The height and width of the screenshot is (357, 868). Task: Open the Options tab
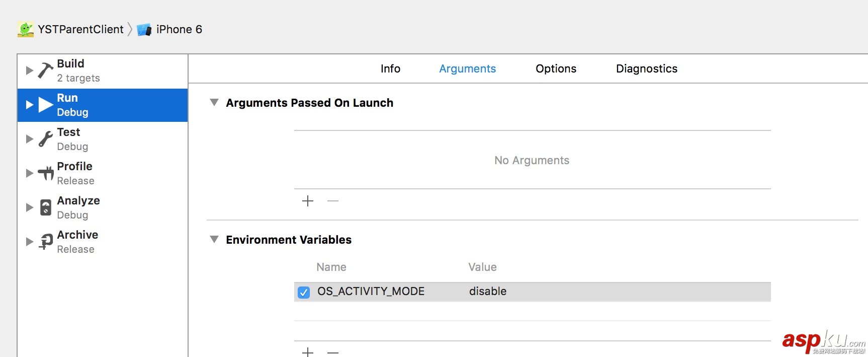[556, 69]
